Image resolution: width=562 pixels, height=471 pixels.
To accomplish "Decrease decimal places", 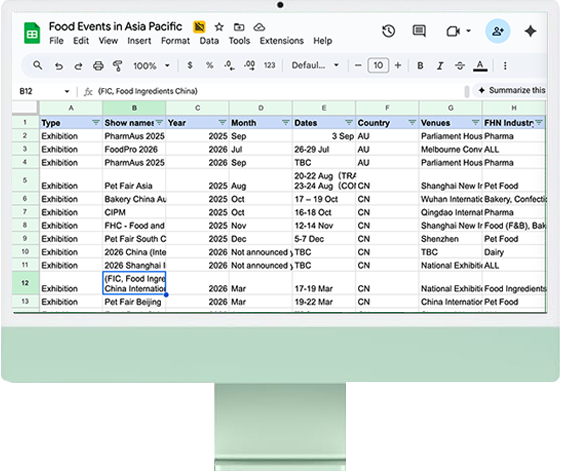I will click(x=229, y=66).
